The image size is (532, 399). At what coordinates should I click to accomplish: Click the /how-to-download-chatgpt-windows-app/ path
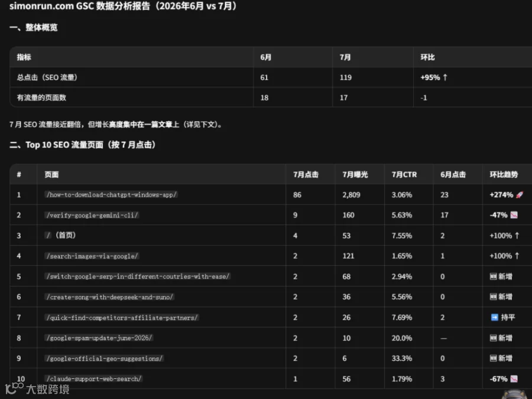click(111, 194)
